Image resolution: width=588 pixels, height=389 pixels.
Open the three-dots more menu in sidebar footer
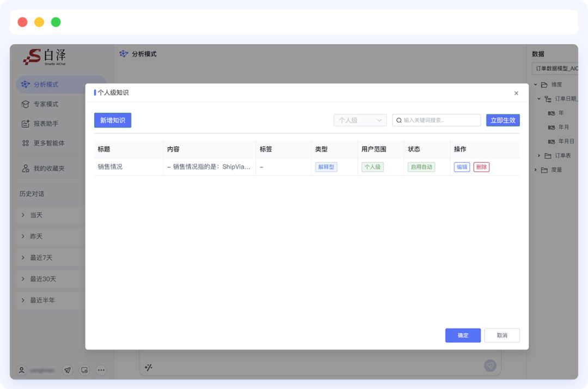(101, 370)
